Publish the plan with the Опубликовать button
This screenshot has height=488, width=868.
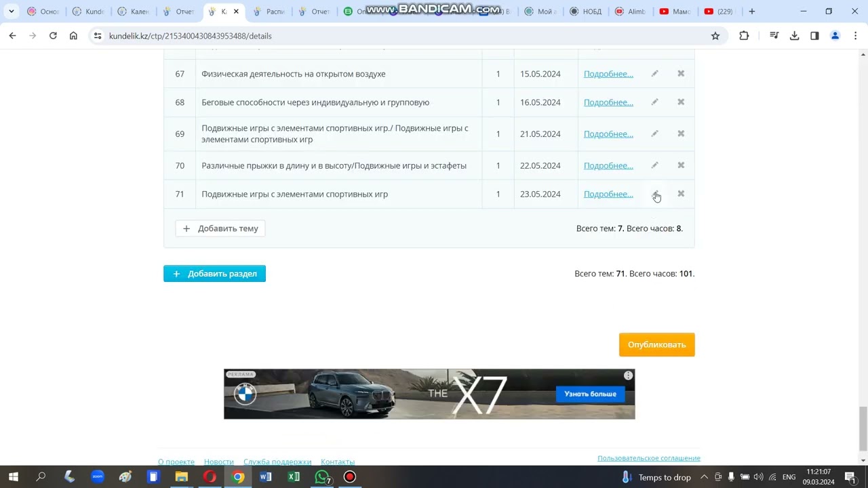[656, 344]
